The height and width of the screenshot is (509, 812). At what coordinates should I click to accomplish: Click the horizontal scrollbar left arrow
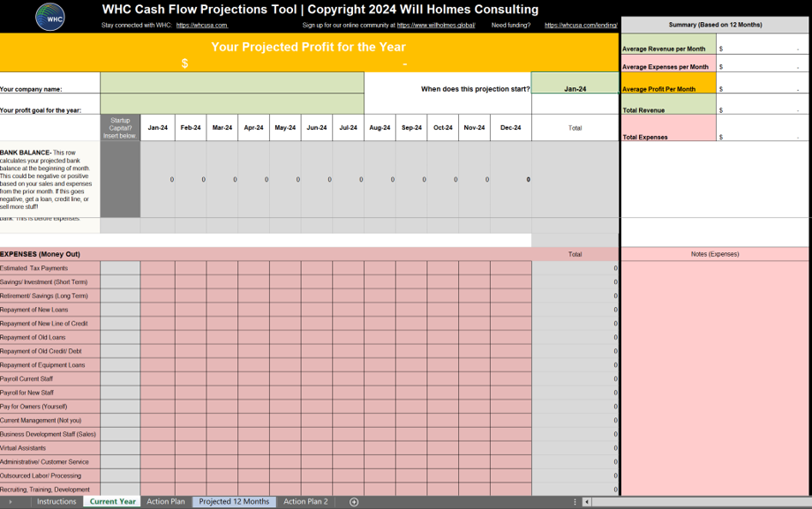click(587, 502)
